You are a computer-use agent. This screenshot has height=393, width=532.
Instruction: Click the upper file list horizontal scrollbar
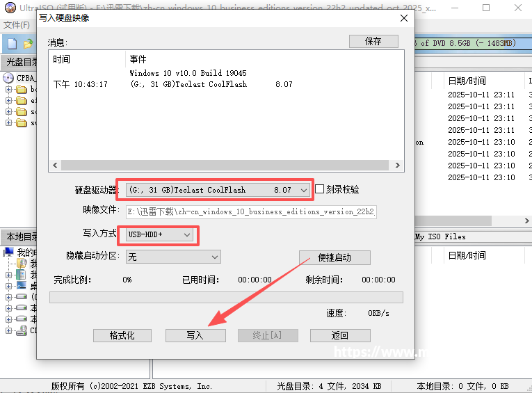click(x=453, y=220)
